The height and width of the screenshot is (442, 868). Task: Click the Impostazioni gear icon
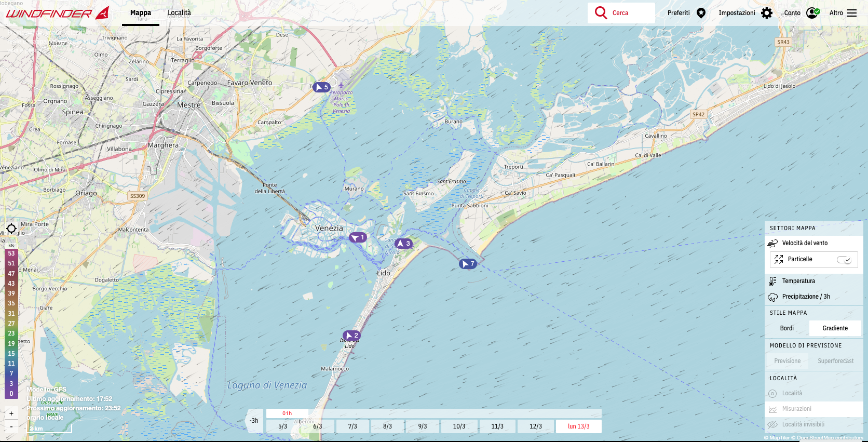tap(767, 13)
